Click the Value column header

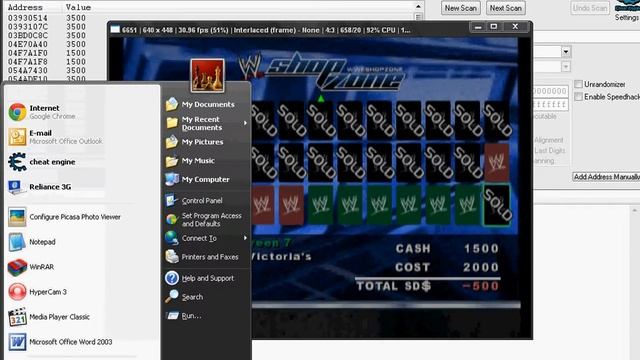(x=78, y=7)
